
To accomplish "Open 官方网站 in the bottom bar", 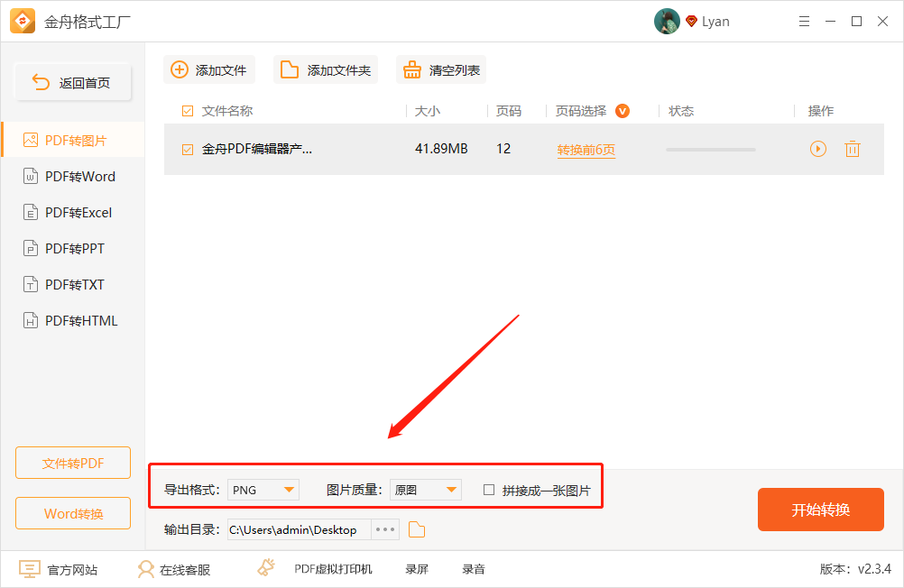I will (59, 570).
